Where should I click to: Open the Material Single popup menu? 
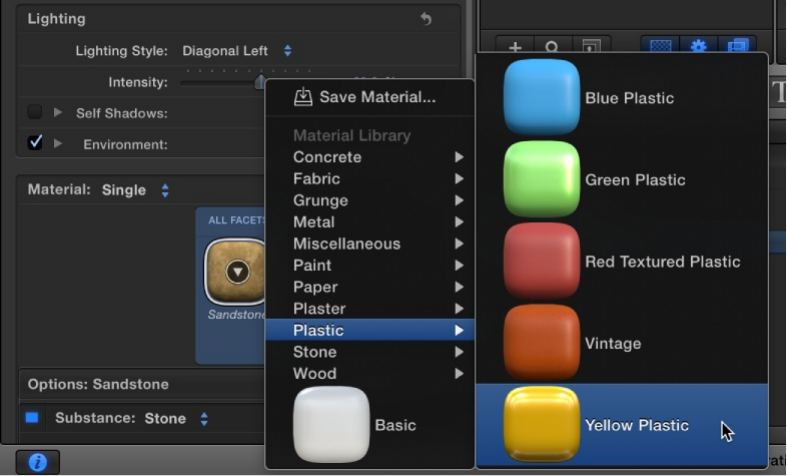point(134,190)
